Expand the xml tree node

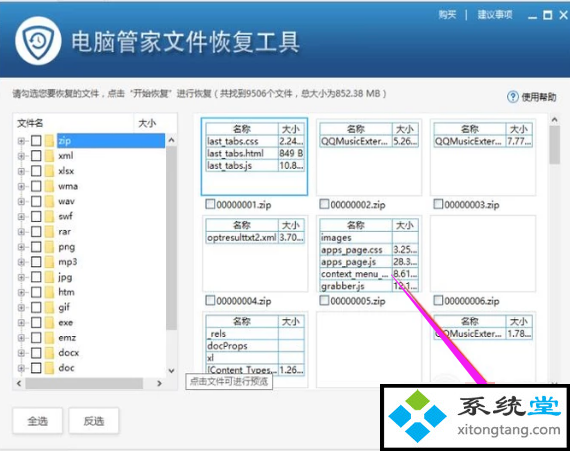(x=21, y=156)
